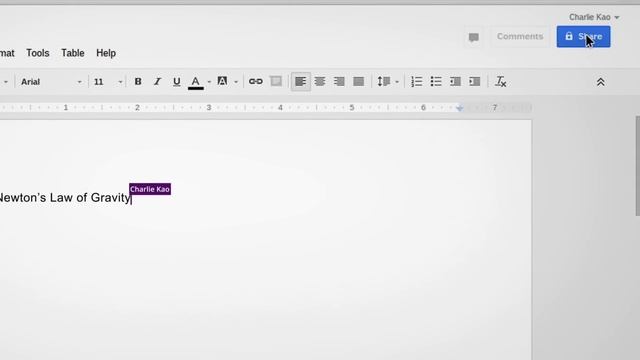Click the Comments button
The image size is (640, 360).
tap(520, 37)
